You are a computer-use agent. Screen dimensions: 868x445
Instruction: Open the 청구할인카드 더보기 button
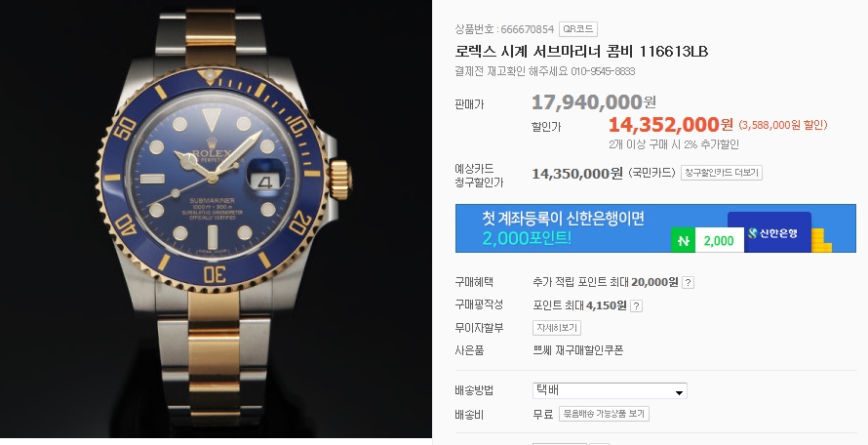coord(722,173)
